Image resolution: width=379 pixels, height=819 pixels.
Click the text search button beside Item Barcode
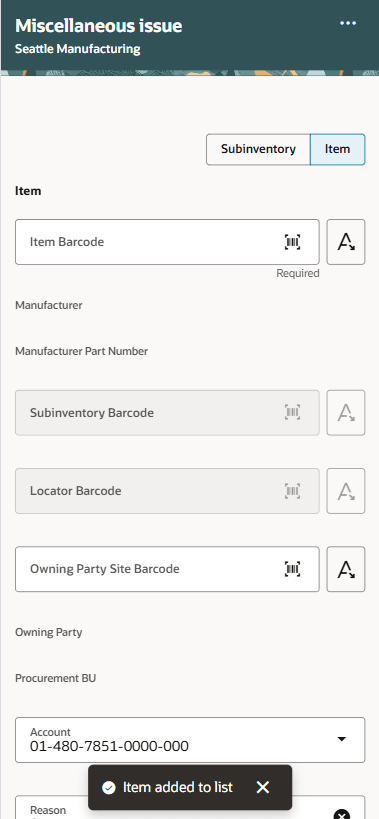(x=346, y=242)
